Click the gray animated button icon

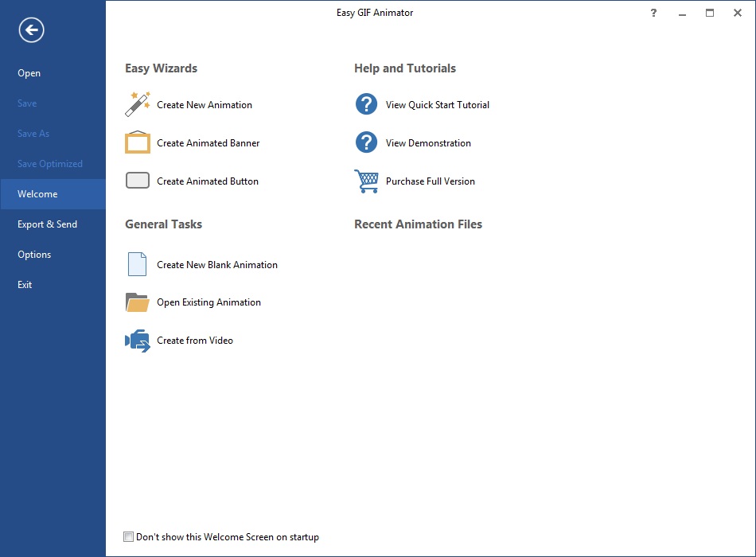(138, 181)
